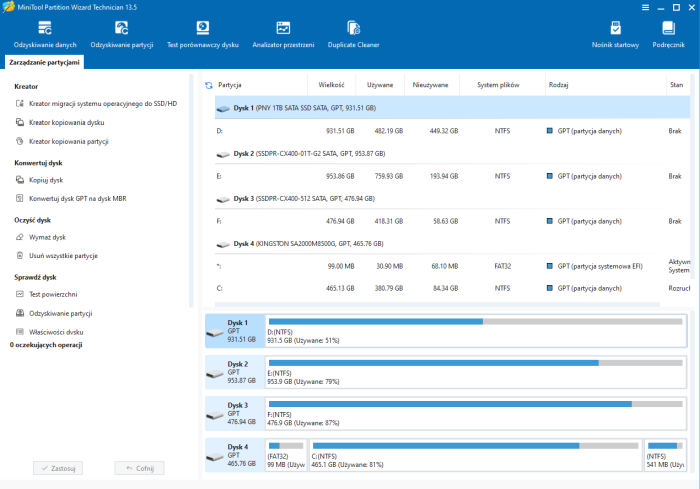
Task: Open the Podręcznik manual
Action: pyautogui.click(x=668, y=35)
